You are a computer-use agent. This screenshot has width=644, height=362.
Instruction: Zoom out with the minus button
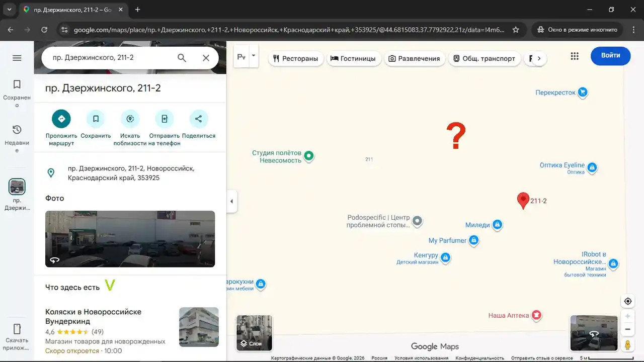[x=627, y=329]
